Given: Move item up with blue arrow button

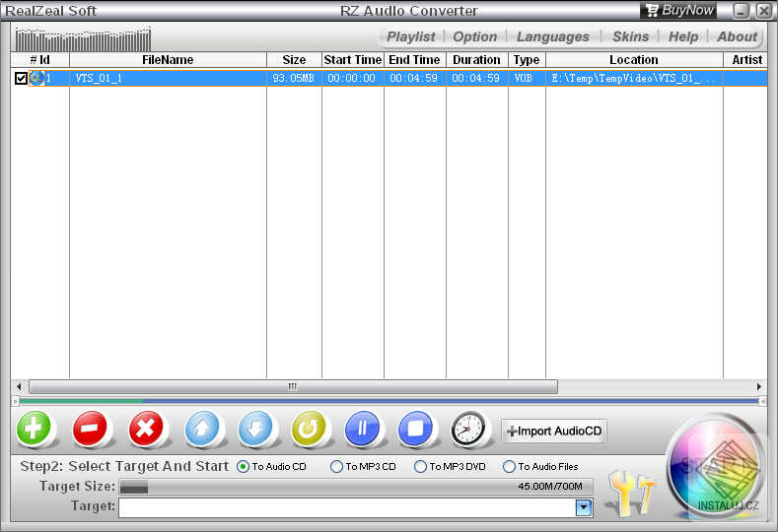Looking at the screenshot, I should 202,428.
